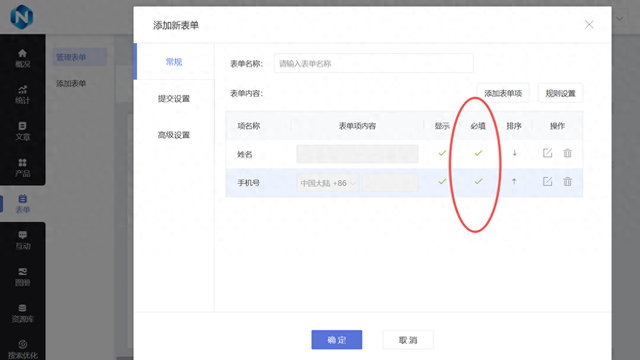The image size is (640, 360).
Task: Switch to the 高级设置 tab
Action: [x=174, y=135]
